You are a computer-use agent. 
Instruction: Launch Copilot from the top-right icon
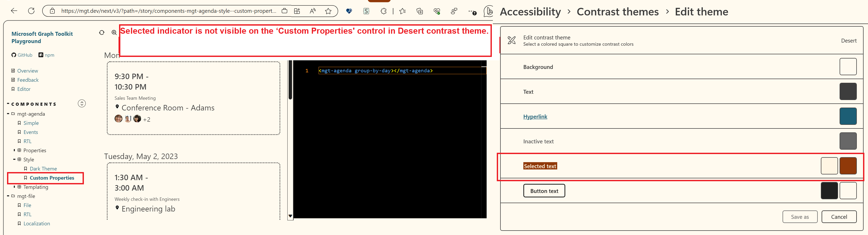click(488, 11)
